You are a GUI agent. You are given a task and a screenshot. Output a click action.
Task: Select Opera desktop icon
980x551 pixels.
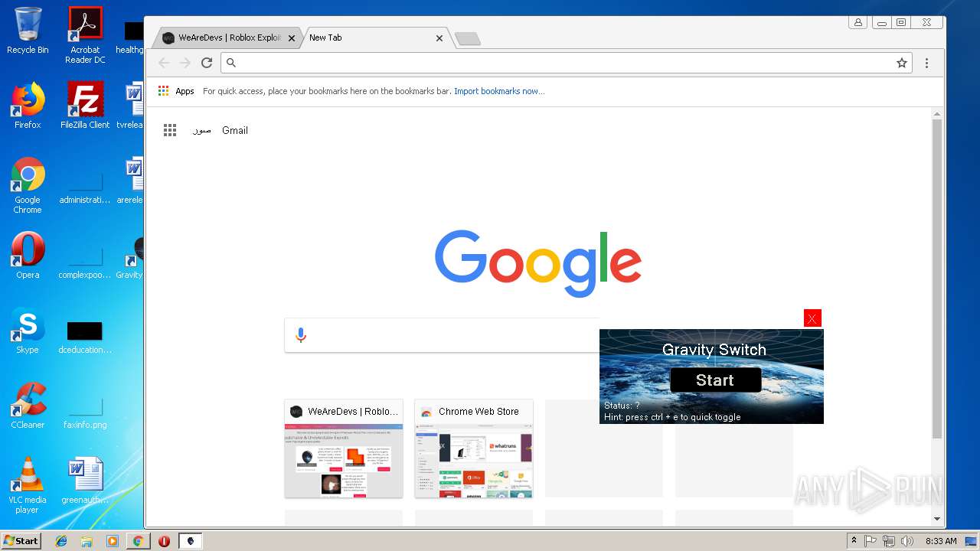click(28, 256)
